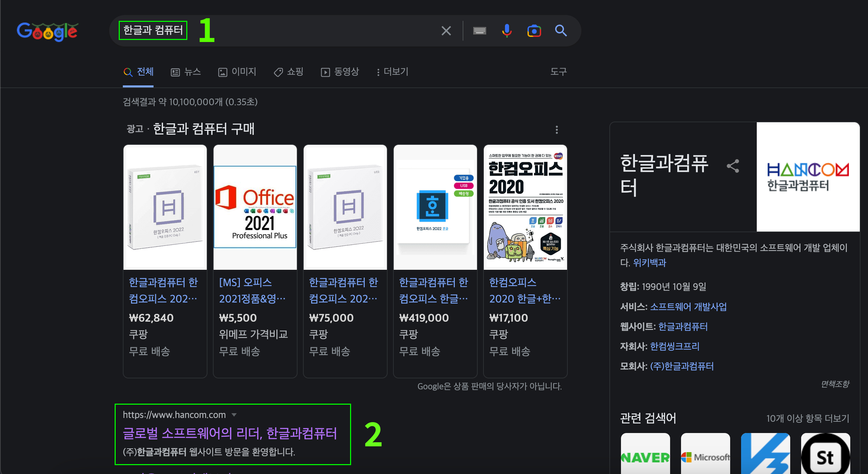The width and height of the screenshot is (868, 474).
Task: Share the 한글과컴퓨터 knowledge panel
Action: [733, 166]
